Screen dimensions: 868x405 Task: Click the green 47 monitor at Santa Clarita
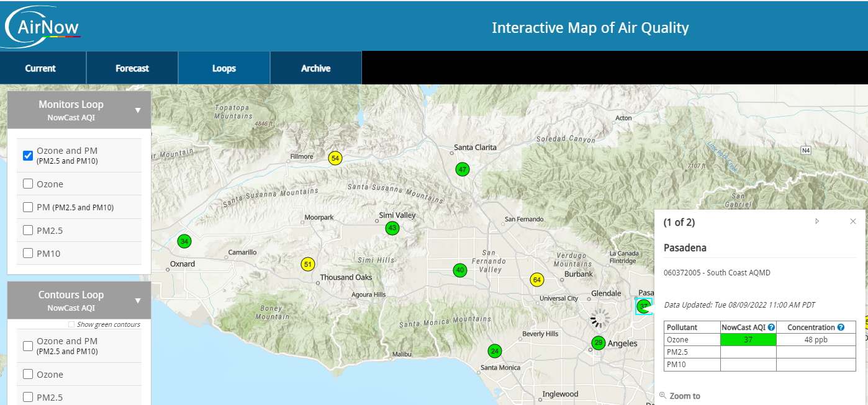tap(462, 169)
